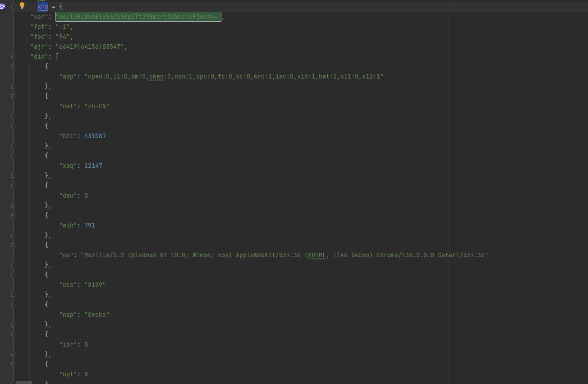Fold the block opening above "ibr"
The height and width of the screenshot is (384, 588).
pyautogui.click(x=13, y=334)
